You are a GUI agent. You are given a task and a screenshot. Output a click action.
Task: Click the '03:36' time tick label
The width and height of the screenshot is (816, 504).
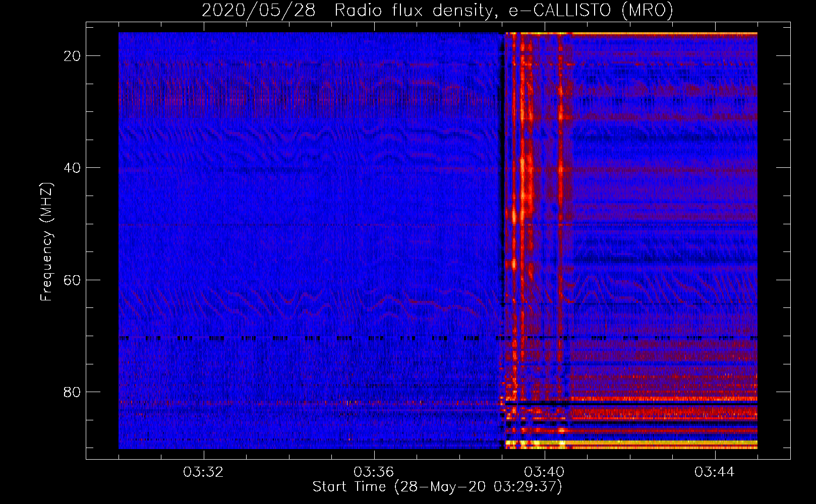coord(374,472)
